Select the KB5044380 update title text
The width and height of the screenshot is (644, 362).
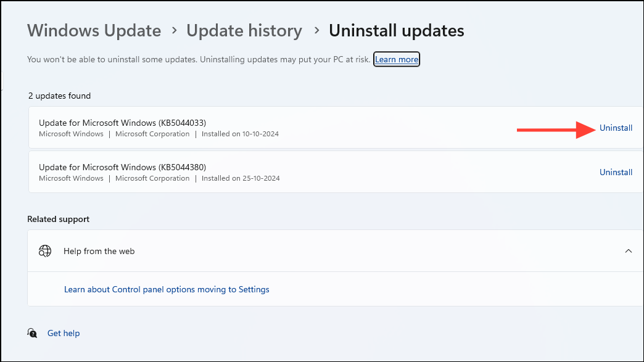122,167
